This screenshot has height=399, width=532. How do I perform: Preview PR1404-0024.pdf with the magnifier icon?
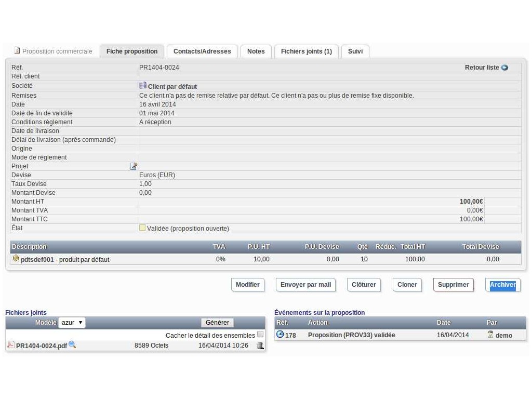(72, 344)
